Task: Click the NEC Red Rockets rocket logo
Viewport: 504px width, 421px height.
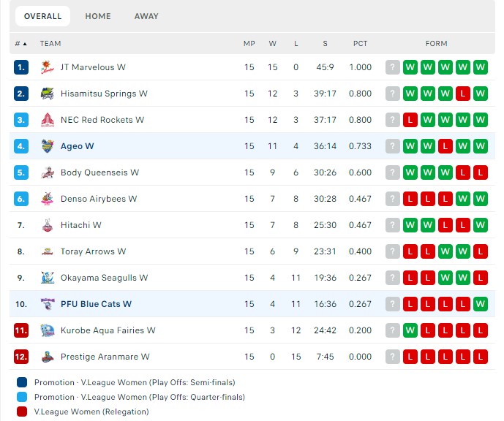Action: click(48, 120)
